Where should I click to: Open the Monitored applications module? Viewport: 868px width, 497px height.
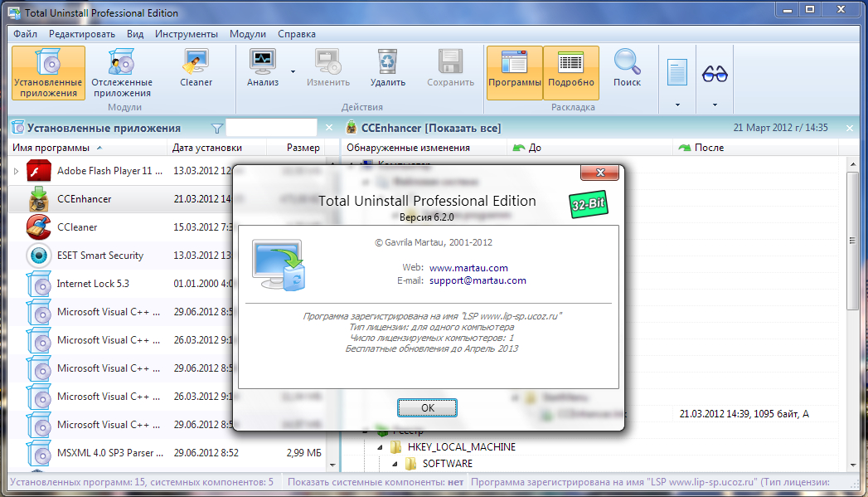point(122,73)
